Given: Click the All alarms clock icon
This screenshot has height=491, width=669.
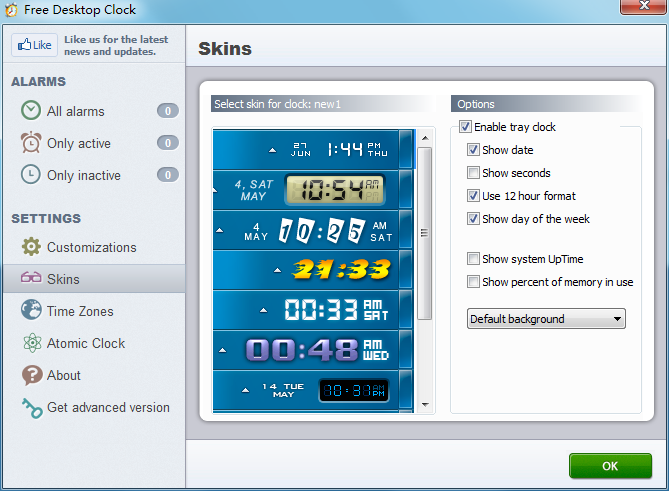Looking at the screenshot, I should 31,111.
